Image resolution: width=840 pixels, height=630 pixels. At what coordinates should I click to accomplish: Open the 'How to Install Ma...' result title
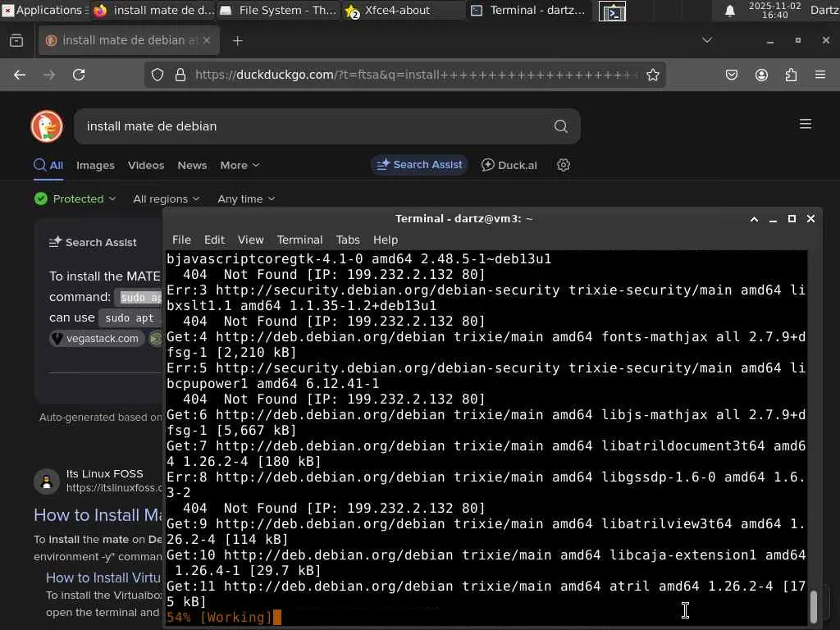click(x=98, y=515)
